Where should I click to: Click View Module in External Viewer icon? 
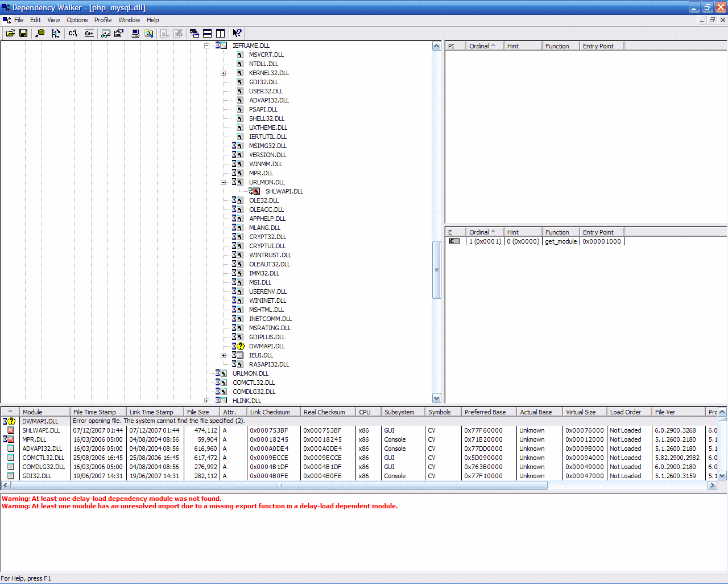(x=105, y=33)
